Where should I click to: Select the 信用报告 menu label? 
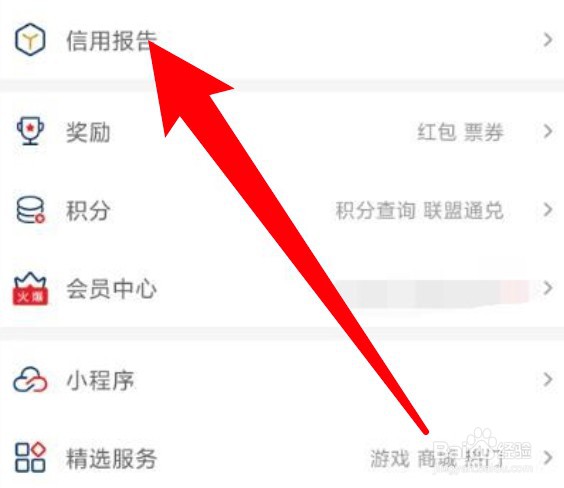coord(112,40)
